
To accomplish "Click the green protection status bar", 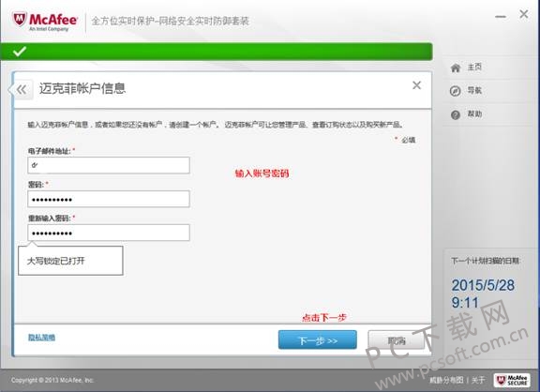I will click(x=217, y=52).
